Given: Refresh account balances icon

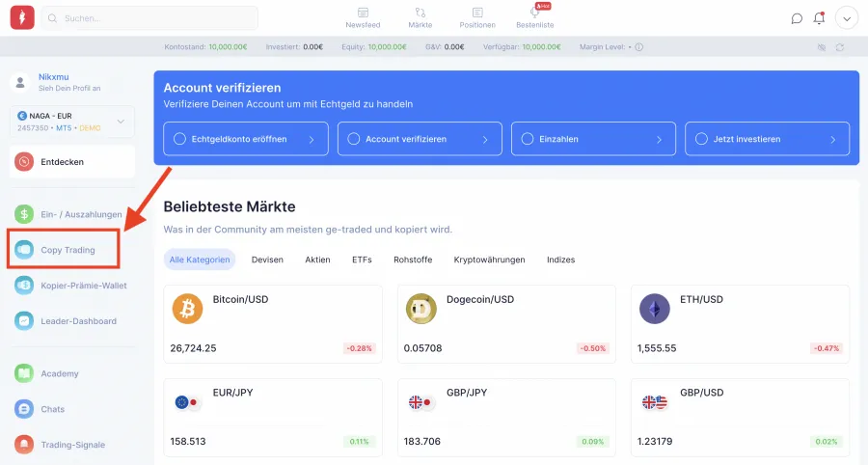Looking at the screenshot, I should point(840,47).
